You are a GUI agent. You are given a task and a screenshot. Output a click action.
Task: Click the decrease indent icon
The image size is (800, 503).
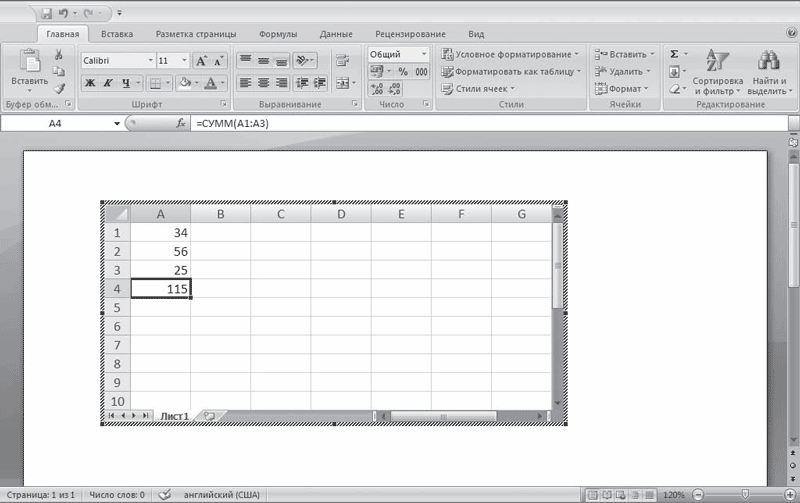pyautogui.click(x=302, y=83)
